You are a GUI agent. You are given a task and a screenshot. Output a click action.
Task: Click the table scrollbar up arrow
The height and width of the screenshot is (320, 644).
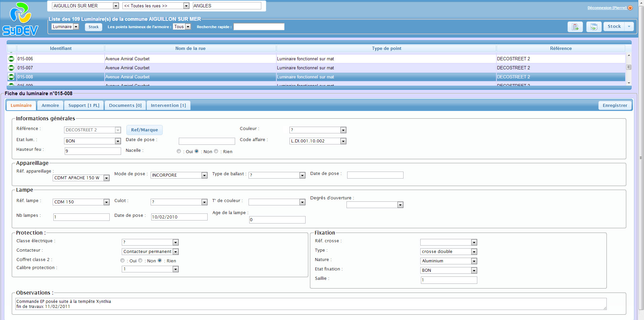[629, 56]
